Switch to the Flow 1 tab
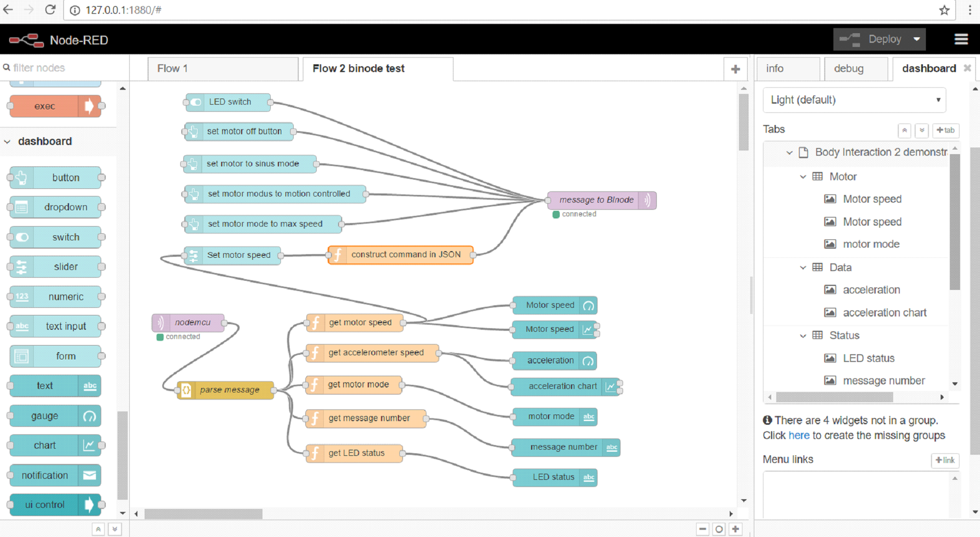This screenshot has height=537, width=980. (223, 68)
